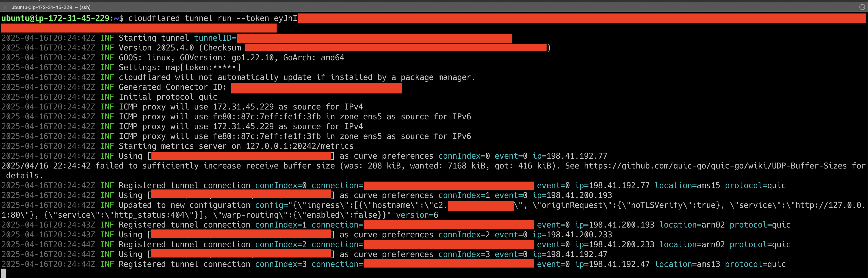Select the ubuntu@ip-172-31-45-229 ssh tab
The image size is (868, 278).
tap(51, 7)
